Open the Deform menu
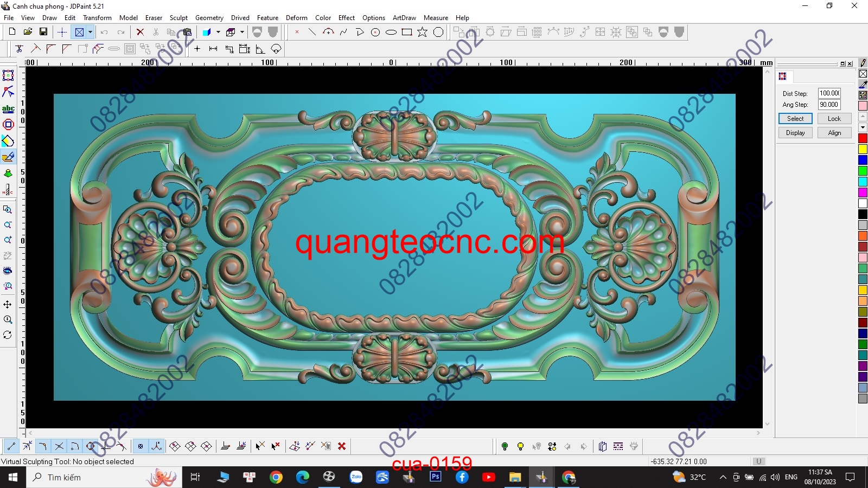The height and width of the screenshot is (488, 868). click(x=296, y=17)
